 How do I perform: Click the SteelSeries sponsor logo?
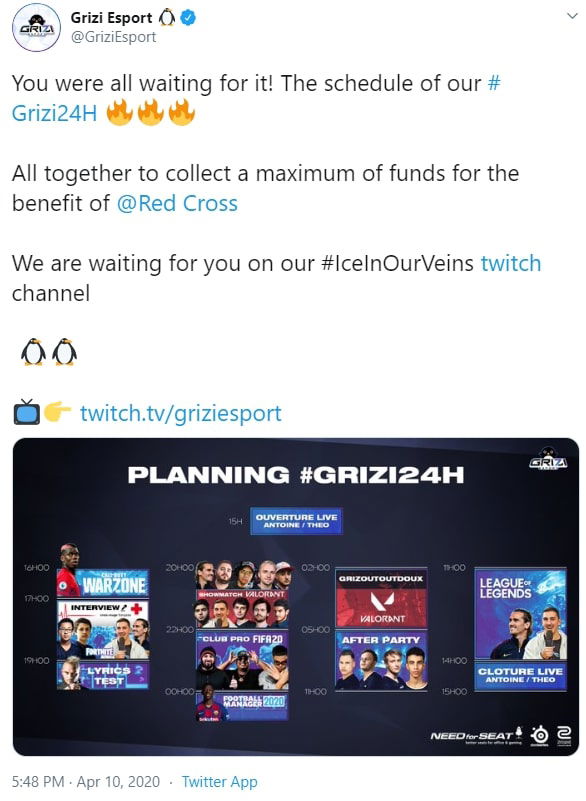pos(540,736)
